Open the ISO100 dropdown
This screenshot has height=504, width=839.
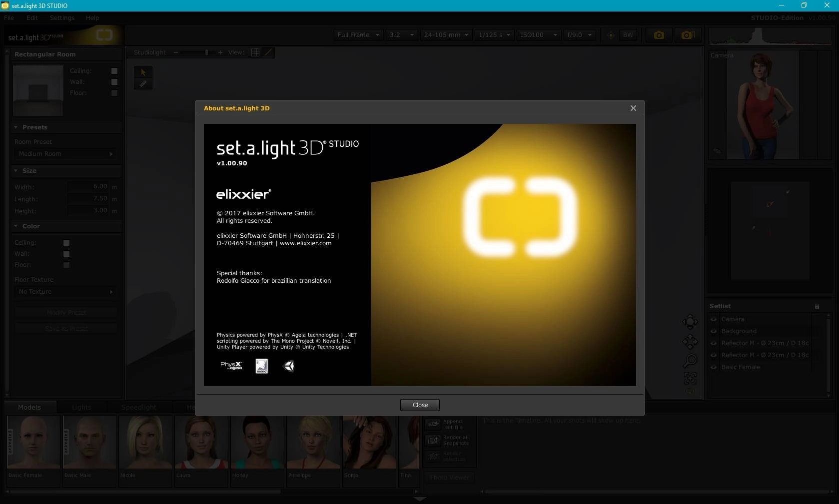tap(538, 35)
